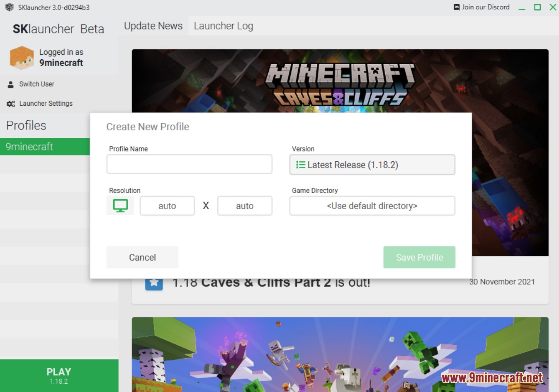Viewport: 559px width, 392px height.
Task: Click the Logged in as 9minecraft text
Action: pos(61,58)
